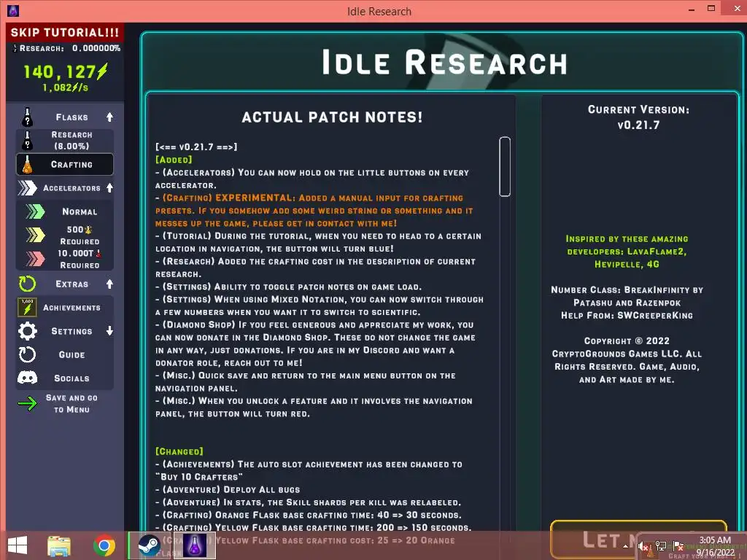
Task: Click the ACTUAL PATCH NOTES! heading
Action: click(332, 117)
